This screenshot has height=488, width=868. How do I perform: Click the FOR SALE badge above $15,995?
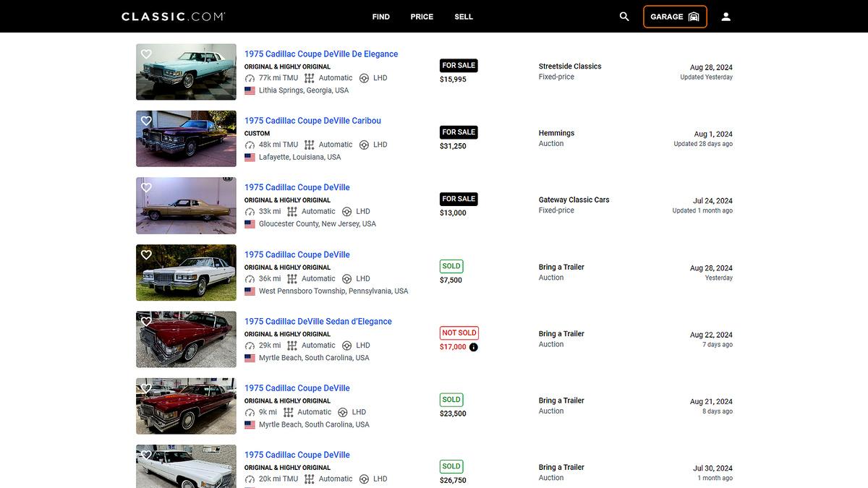tap(459, 65)
